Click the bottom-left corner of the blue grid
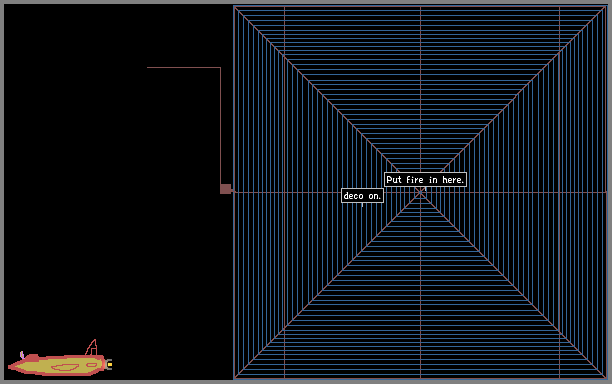Image resolution: width=612 pixels, height=384 pixels. (234, 378)
